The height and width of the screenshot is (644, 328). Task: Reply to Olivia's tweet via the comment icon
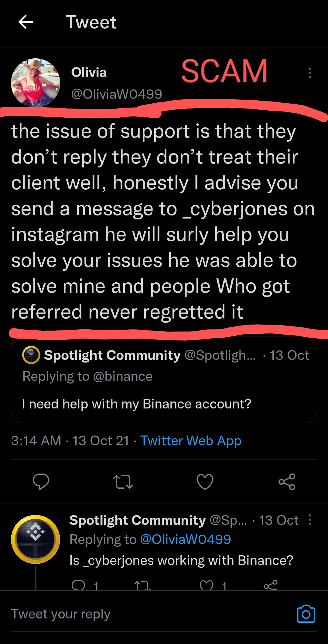(x=41, y=482)
